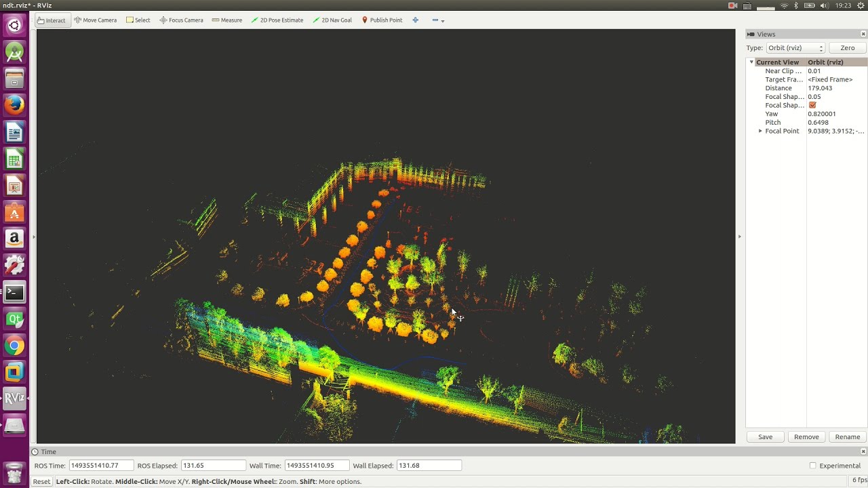Click the blue plus add-tool icon
The width and height of the screenshot is (868, 488).
(416, 20)
